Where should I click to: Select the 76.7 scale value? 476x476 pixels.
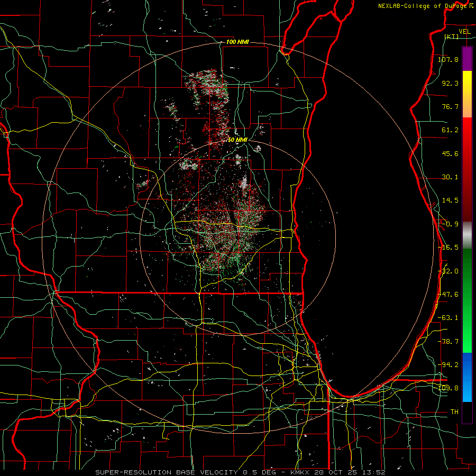coord(450,106)
